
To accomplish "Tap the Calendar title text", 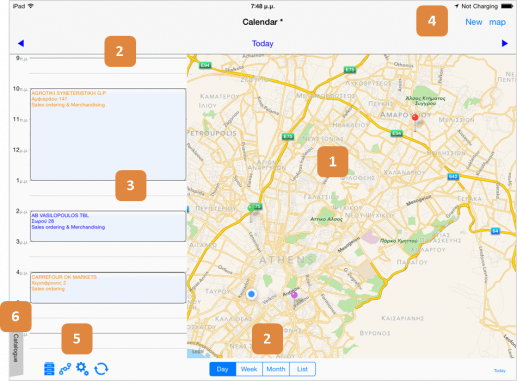I will (x=263, y=22).
